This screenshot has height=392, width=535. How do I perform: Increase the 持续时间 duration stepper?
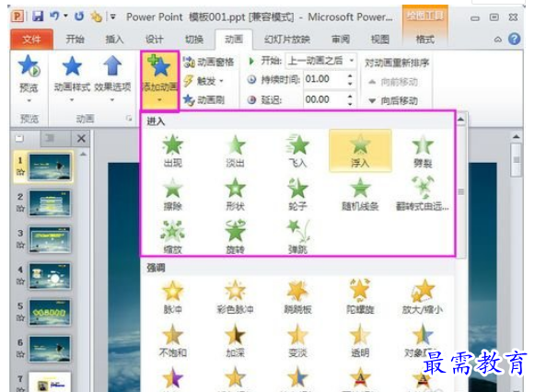coord(350,75)
